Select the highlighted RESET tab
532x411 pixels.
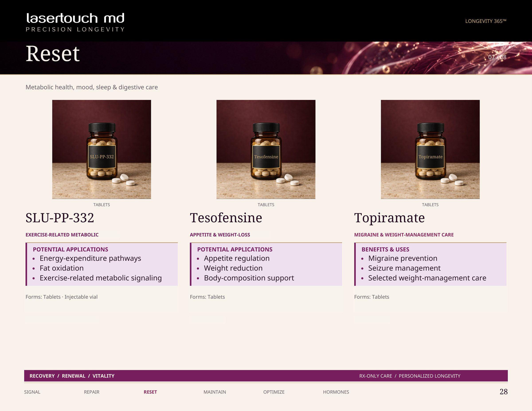click(x=150, y=392)
